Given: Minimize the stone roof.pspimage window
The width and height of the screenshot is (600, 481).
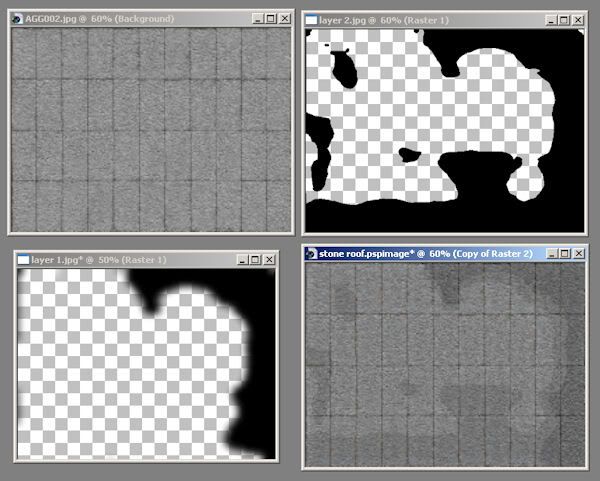Looking at the screenshot, I should pyautogui.click(x=552, y=253).
